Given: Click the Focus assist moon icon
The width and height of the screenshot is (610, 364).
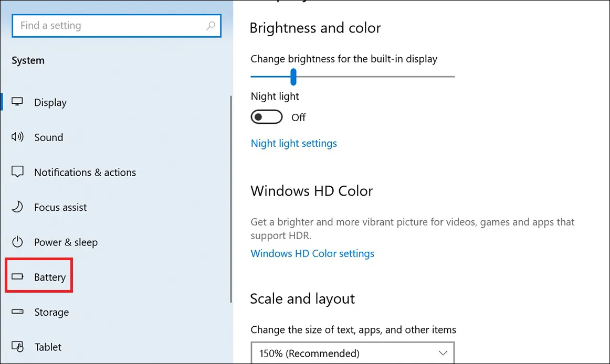Looking at the screenshot, I should click(18, 207).
